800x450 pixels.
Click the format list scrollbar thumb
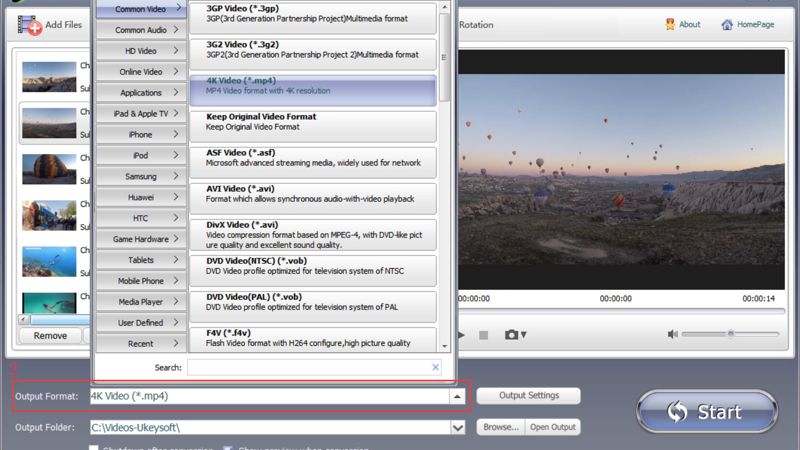(x=444, y=57)
